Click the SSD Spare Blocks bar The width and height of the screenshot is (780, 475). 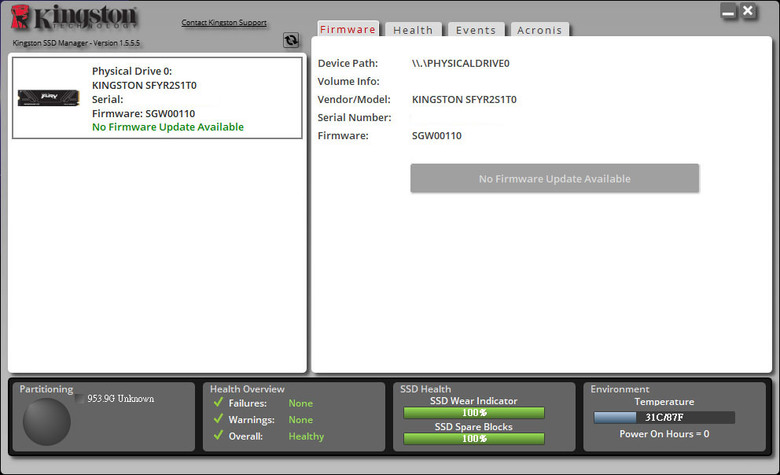(474, 438)
